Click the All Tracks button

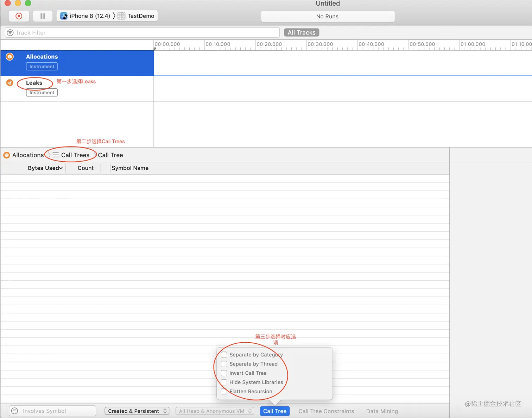[x=302, y=32]
